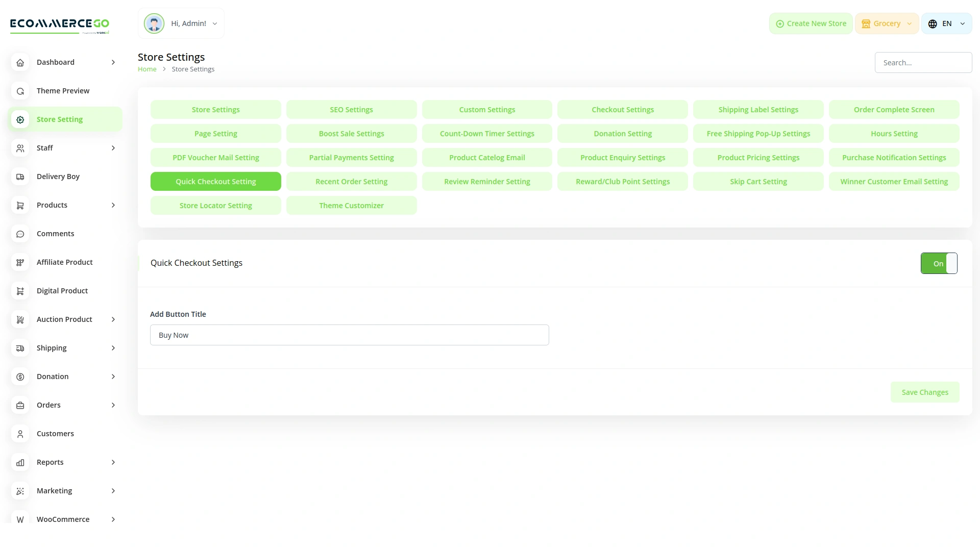Viewport: 980px width, 551px height.
Task: Open the Customers icon in sidebar
Action: tap(20, 434)
